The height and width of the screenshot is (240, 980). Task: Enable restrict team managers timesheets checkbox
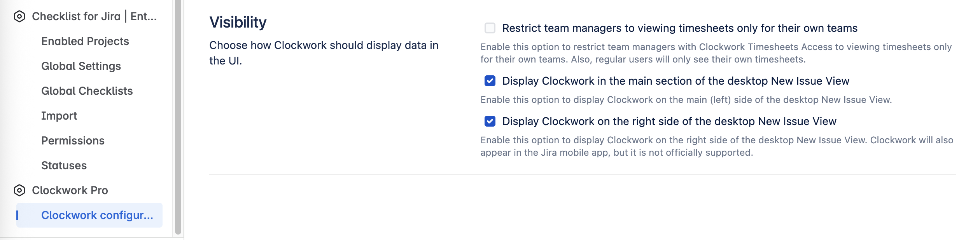click(490, 28)
